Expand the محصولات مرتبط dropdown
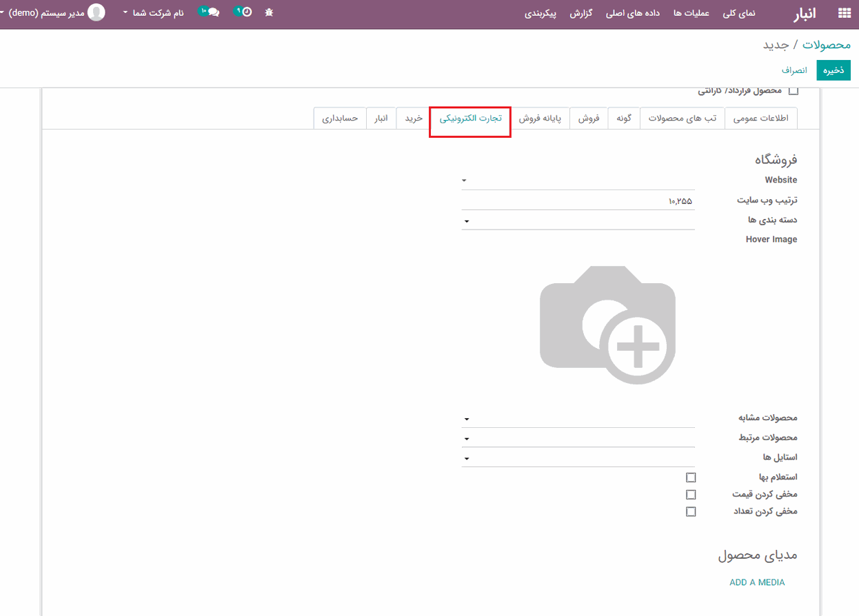The image size is (859, 616). point(578,438)
